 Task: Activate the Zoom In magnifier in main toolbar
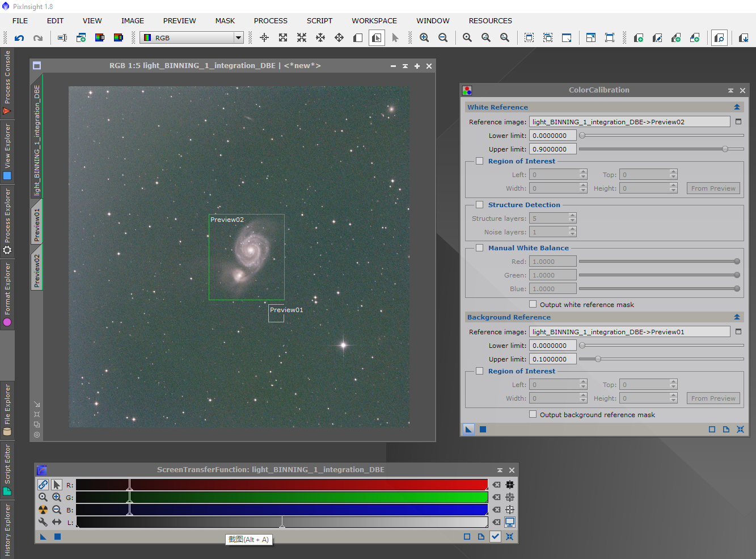(x=424, y=38)
